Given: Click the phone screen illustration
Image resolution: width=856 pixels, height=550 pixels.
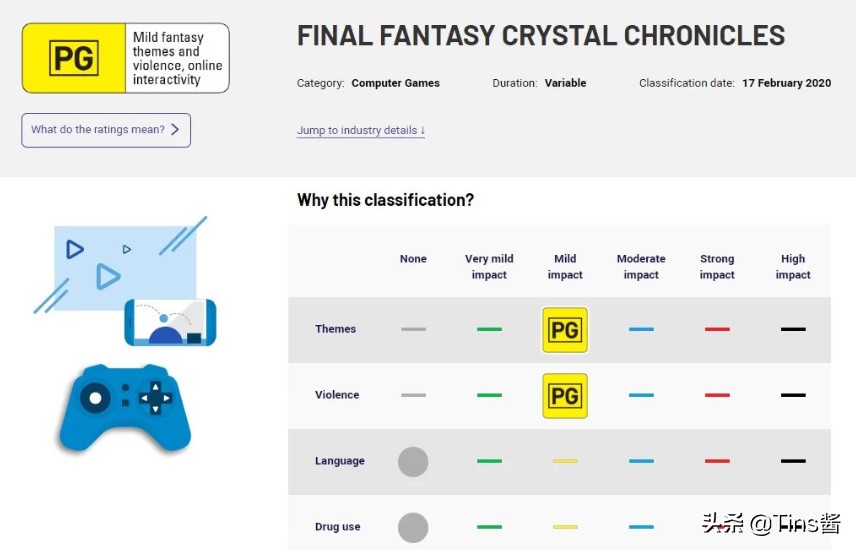Looking at the screenshot, I should coord(170,322).
